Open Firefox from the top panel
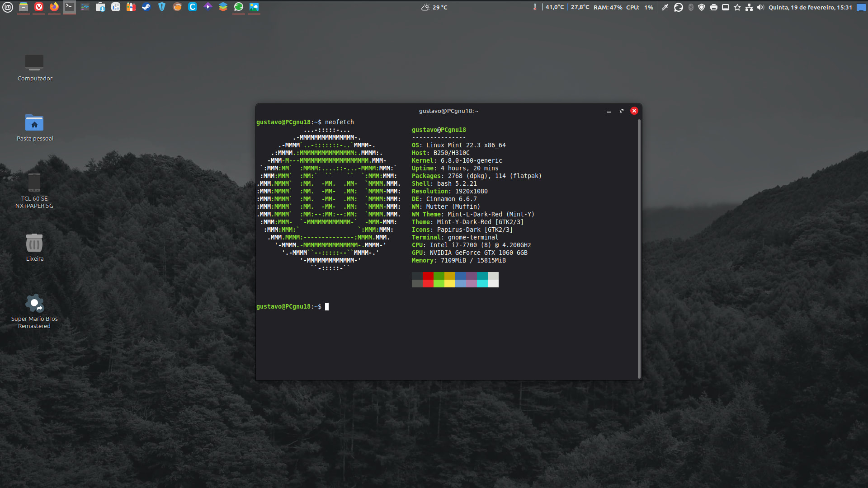The width and height of the screenshot is (868, 488). click(54, 7)
